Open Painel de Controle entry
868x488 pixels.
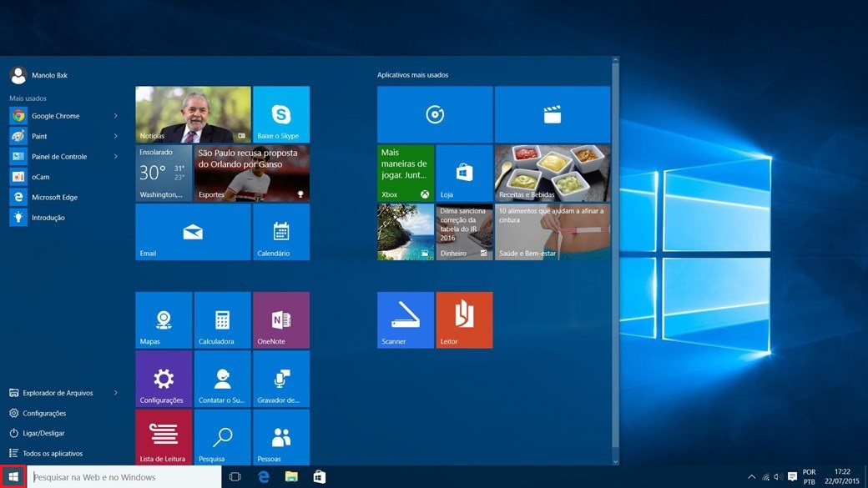pos(58,157)
